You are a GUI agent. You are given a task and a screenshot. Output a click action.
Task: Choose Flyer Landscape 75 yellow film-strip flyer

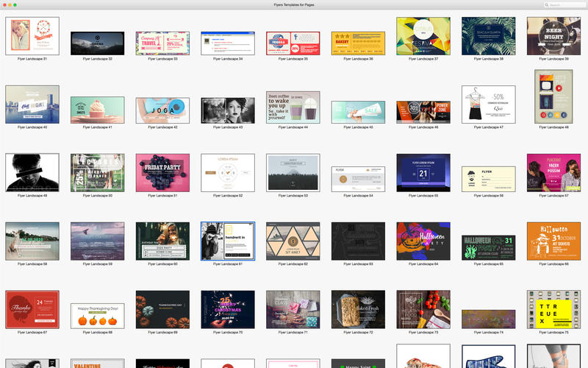click(554, 309)
